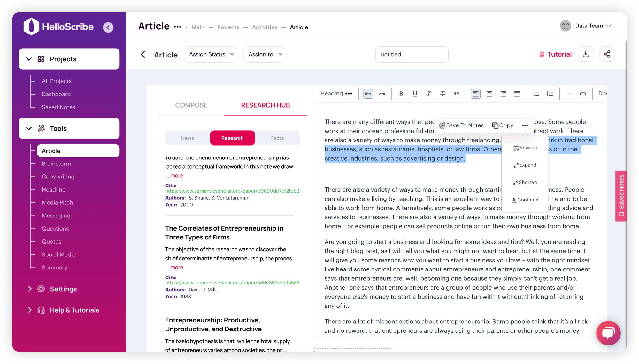The height and width of the screenshot is (364, 639).
Task: Open the three-dot menu beside the Article title
Action: point(177,27)
